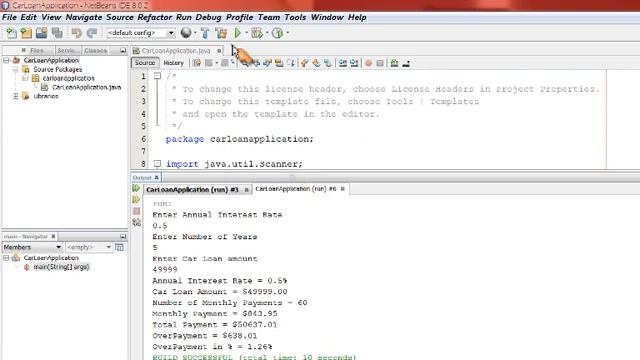Image resolution: width=640 pixels, height=360 pixels.
Task: Switch to the Services tab
Action: click(x=67, y=51)
